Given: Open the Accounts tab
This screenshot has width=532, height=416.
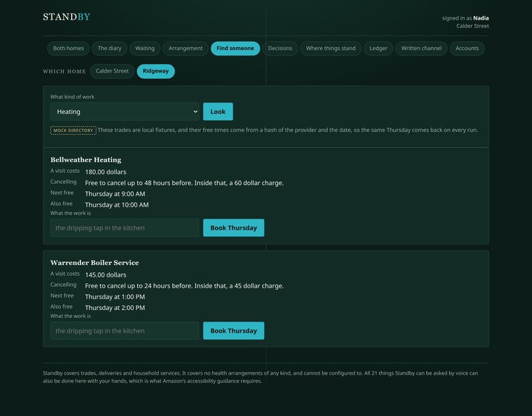Looking at the screenshot, I should 467,48.
